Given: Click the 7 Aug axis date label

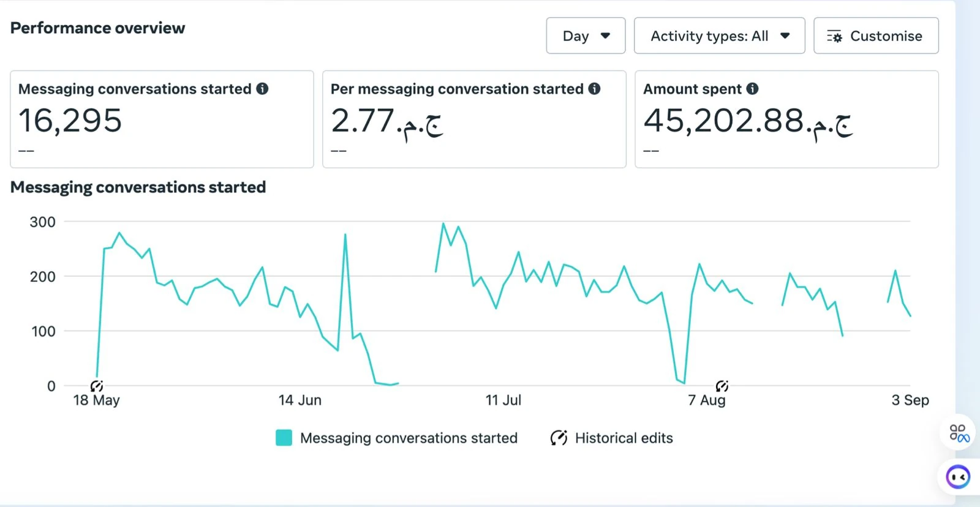Looking at the screenshot, I should pos(707,400).
